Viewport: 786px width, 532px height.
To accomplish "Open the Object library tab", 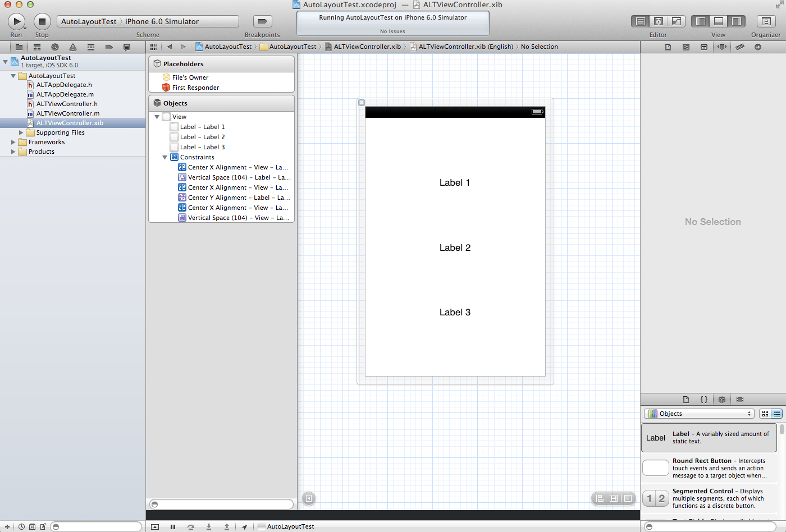I will tap(722, 400).
